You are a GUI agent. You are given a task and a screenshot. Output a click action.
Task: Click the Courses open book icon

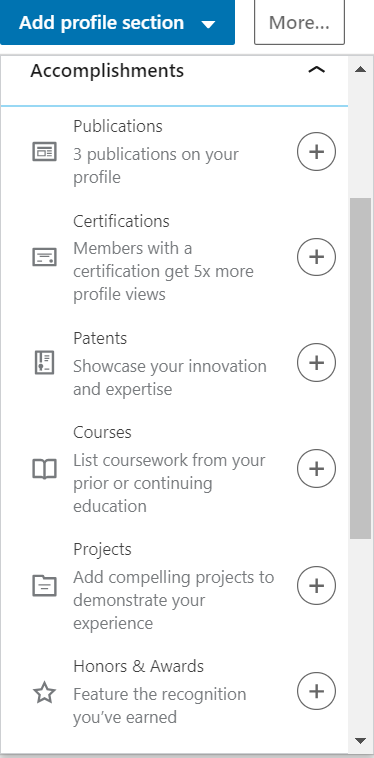click(x=44, y=469)
